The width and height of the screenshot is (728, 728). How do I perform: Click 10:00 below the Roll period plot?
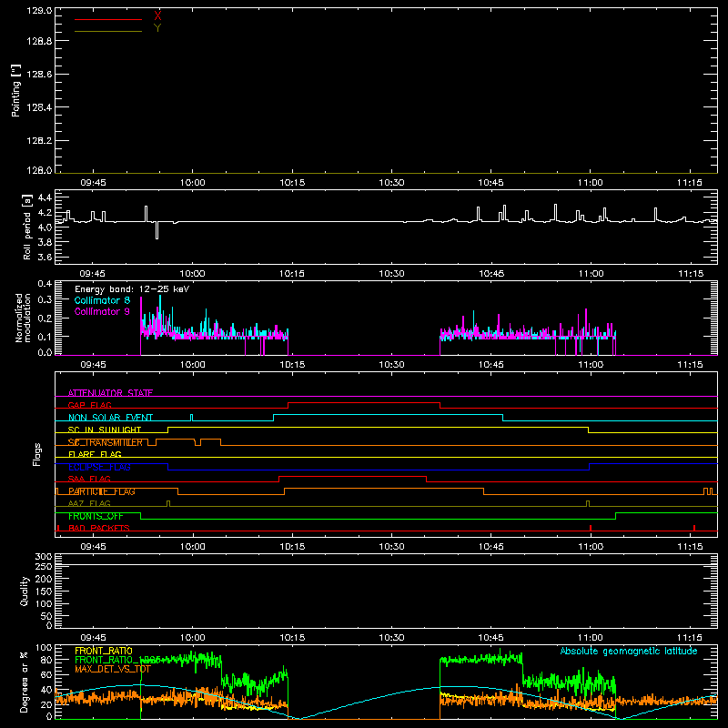tap(192, 274)
